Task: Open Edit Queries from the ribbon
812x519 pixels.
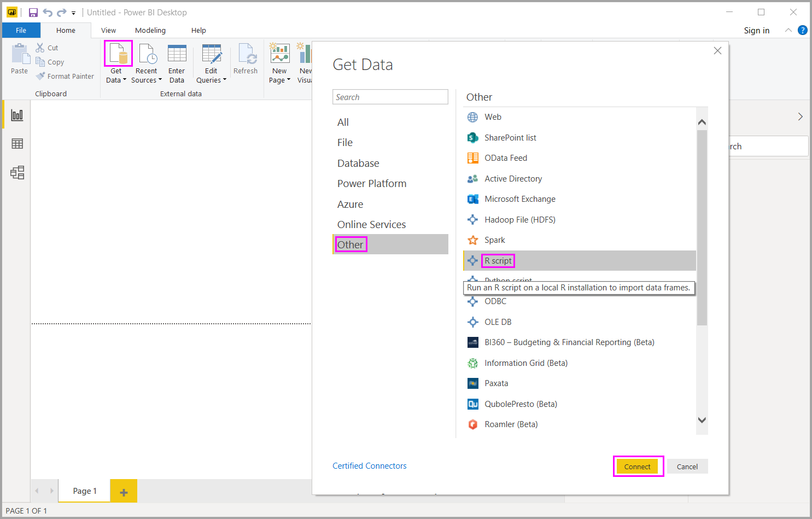Action: coord(211,63)
